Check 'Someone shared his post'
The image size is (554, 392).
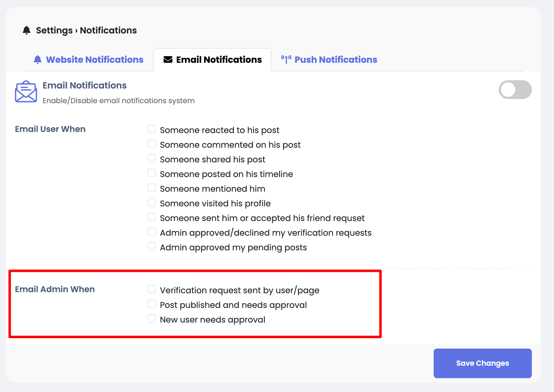[152, 158]
